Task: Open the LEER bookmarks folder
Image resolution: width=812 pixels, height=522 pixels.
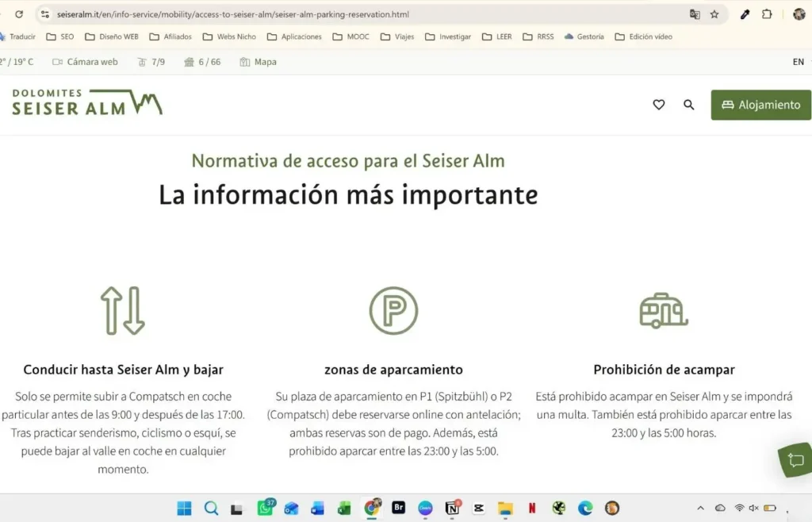Action: pyautogui.click(x=496, y=36)
